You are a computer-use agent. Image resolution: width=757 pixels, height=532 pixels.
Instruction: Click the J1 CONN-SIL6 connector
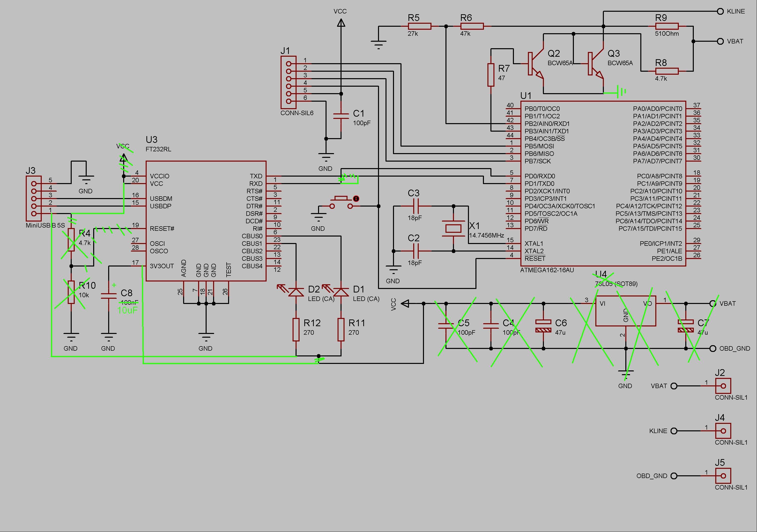[289, 82]
